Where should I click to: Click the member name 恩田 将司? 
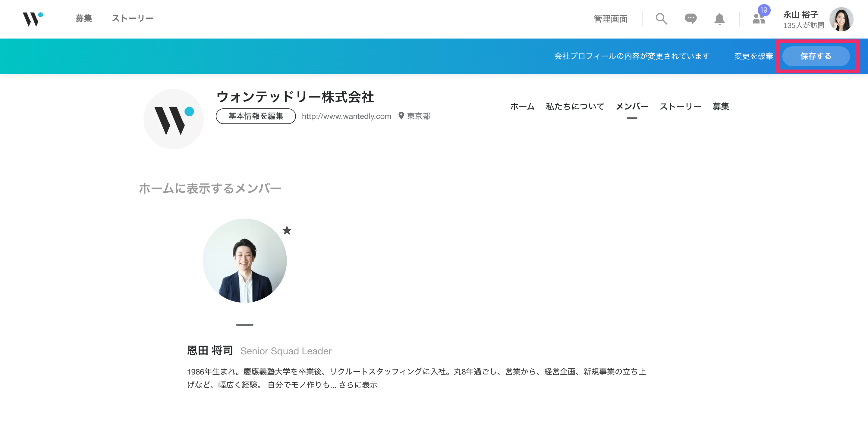(x=210, y=351)
